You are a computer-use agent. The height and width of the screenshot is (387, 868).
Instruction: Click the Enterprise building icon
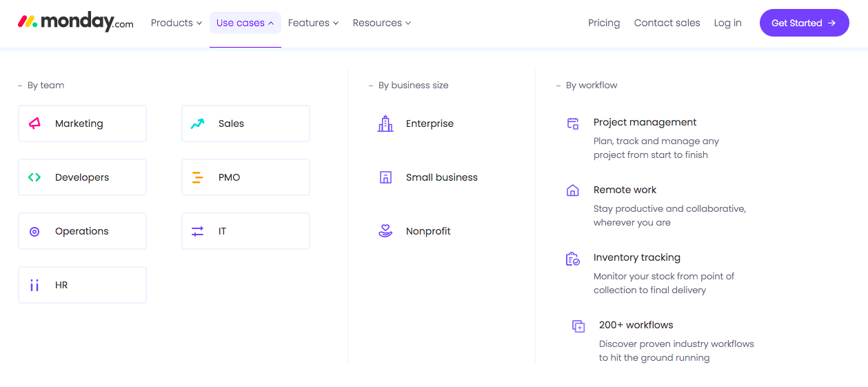[385, 123]
